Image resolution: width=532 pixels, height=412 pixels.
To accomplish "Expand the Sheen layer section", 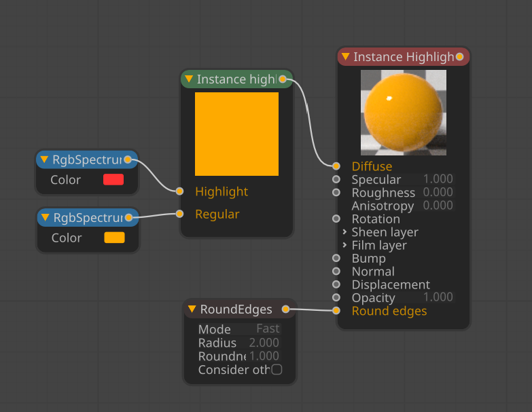I will tap(344, 232).
